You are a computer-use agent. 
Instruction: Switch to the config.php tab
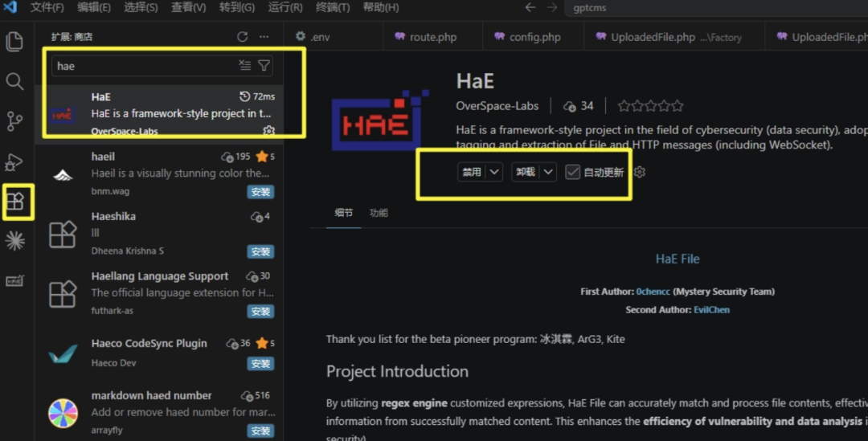tap(533, 36)
